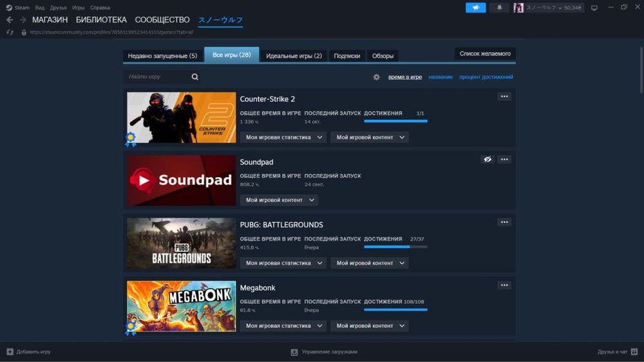Open Megabonk more options ellipsis
The image size is (644, 362).
point(504,285)
